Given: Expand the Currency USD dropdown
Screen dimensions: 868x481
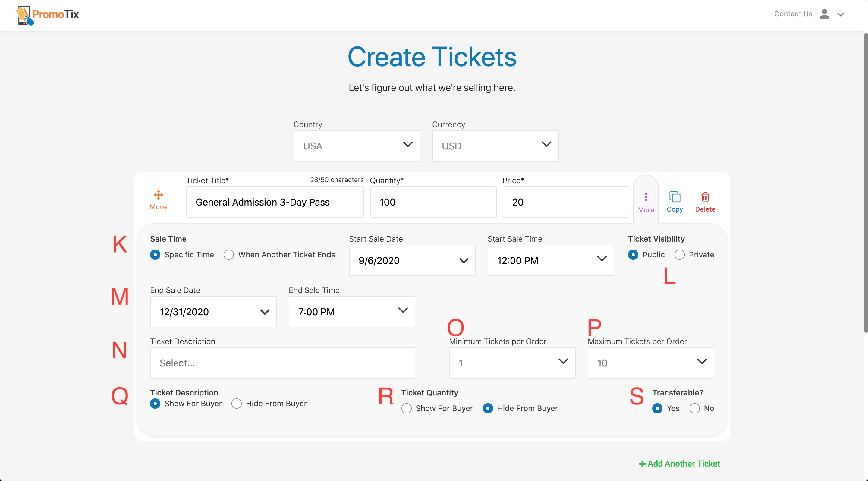Looking at the screenshot, I should coord(495,146).
